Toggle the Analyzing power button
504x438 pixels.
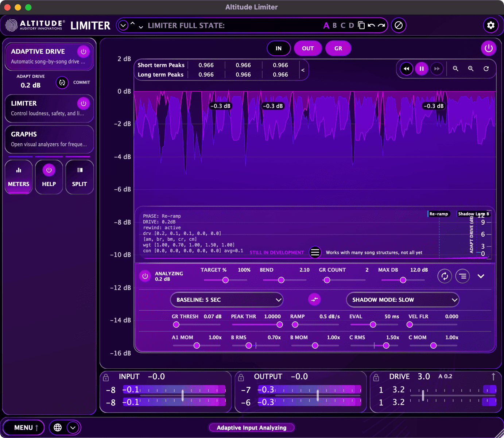click(145, 276)
